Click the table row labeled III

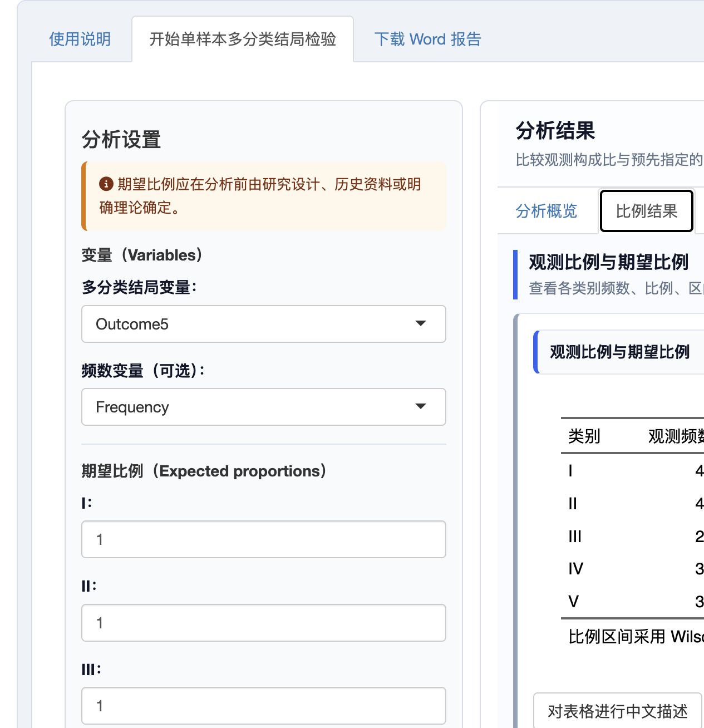point(632,537)
